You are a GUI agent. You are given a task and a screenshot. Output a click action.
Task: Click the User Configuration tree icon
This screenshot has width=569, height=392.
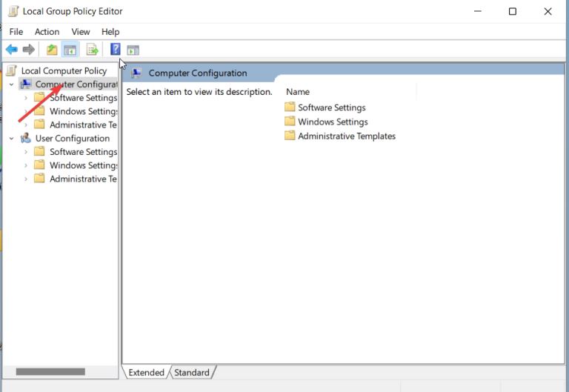coord(26,139)
